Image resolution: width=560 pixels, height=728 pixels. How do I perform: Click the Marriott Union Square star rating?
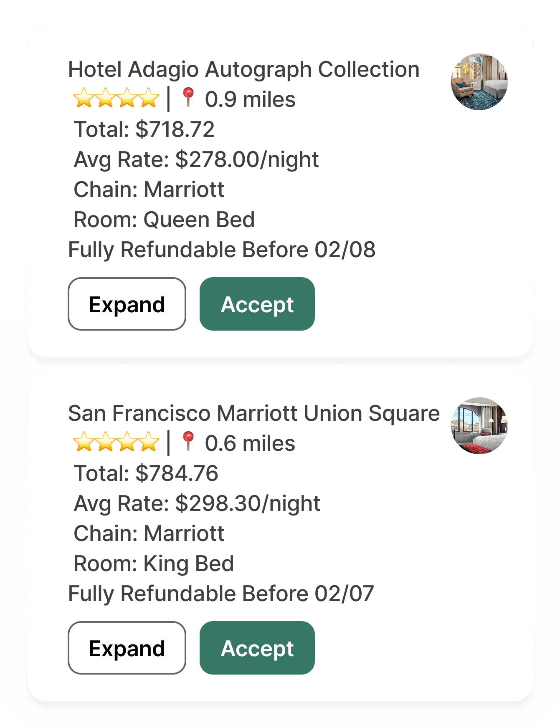tap(116, 443)
